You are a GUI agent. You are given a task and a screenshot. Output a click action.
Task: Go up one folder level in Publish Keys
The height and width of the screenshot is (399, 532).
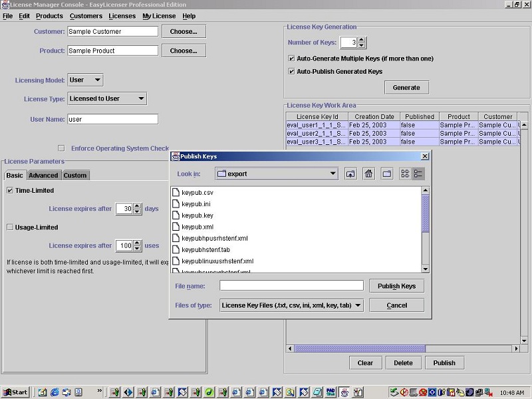(350, 174)
